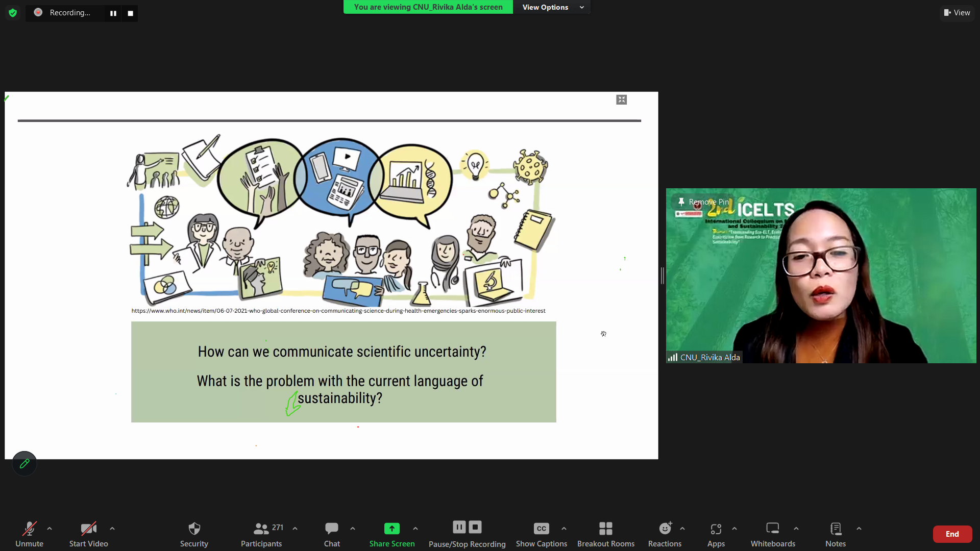Expand the chevron next to Chat
The image size is (980, 551).
point(353,529)
